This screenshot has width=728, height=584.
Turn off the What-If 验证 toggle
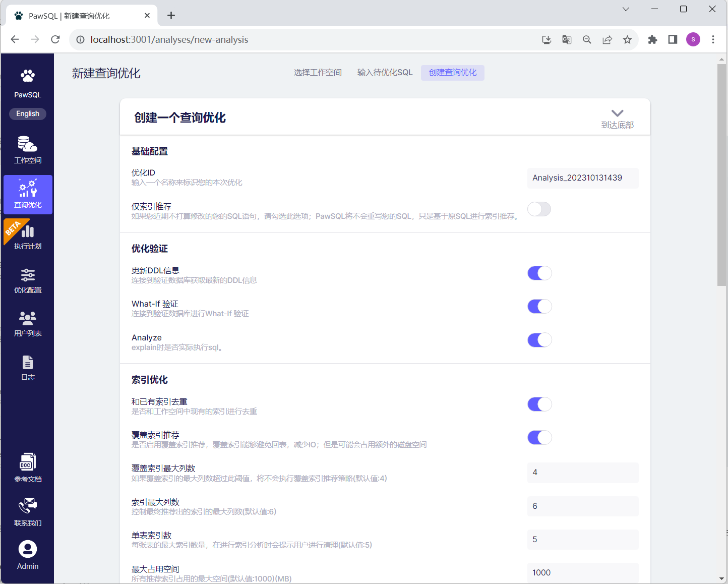[539, 307]
